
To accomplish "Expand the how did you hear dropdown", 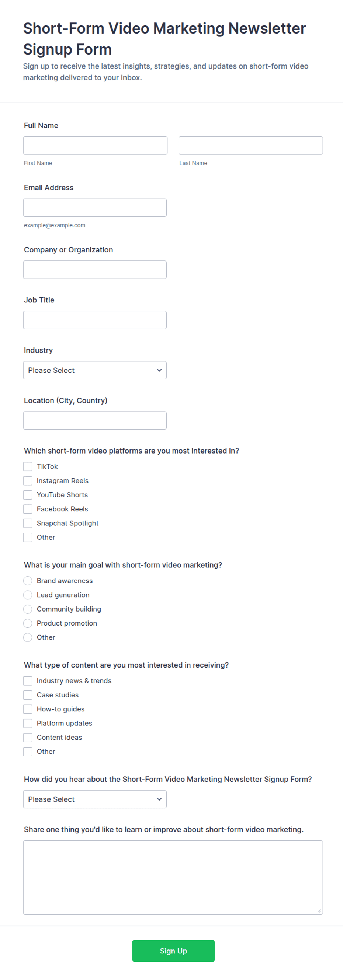I will (95, 799).
